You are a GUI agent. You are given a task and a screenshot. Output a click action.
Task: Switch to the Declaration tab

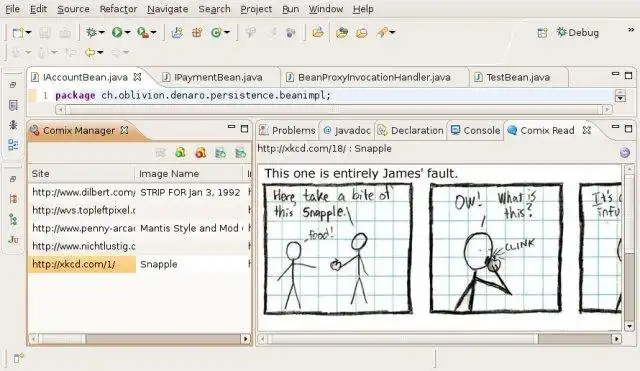tap(411, 131)
